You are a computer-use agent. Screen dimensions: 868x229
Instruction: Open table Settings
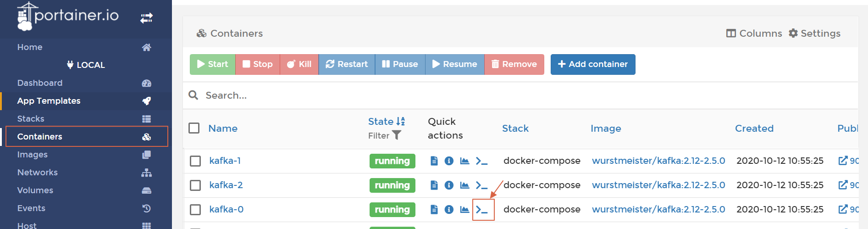pyautogui.click(x=814, y=34)
